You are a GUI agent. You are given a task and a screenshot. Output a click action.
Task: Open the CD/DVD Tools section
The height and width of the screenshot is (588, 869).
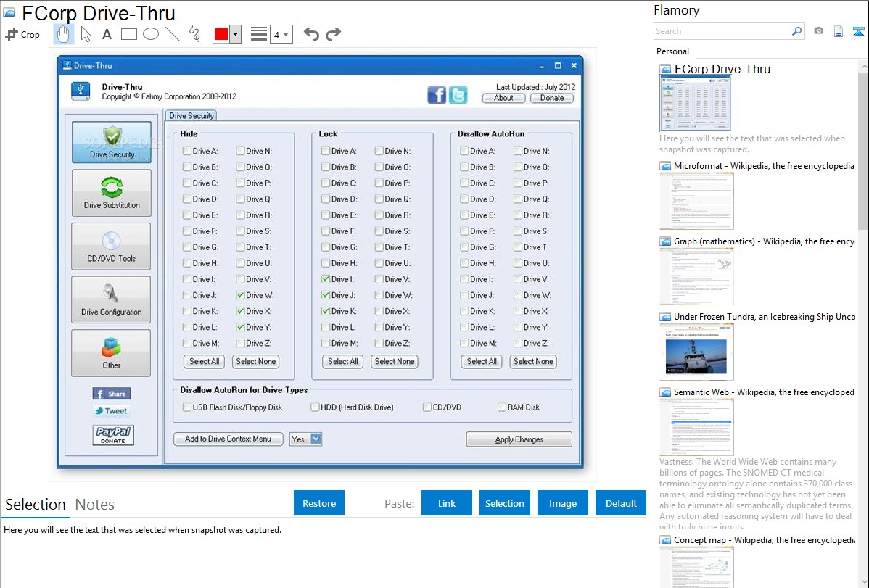pos(112,246)
